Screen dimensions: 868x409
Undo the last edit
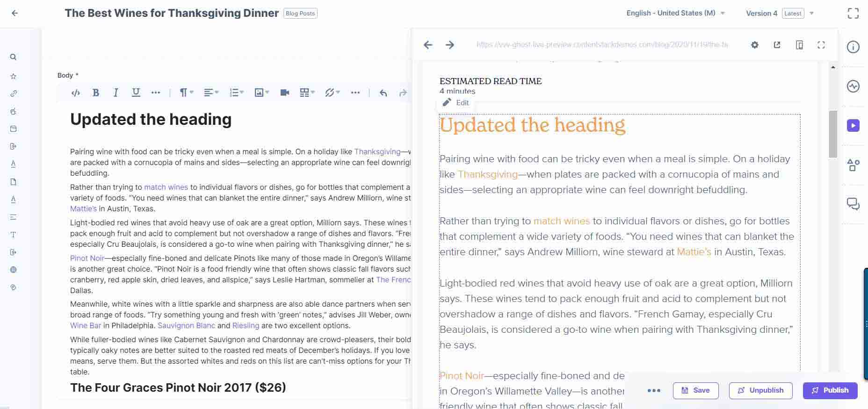383,93
